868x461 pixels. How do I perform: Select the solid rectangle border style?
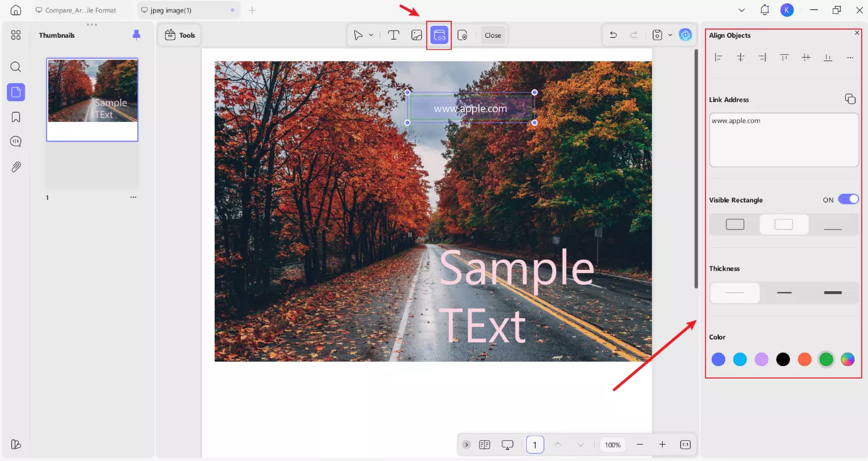tap(735, 225)
